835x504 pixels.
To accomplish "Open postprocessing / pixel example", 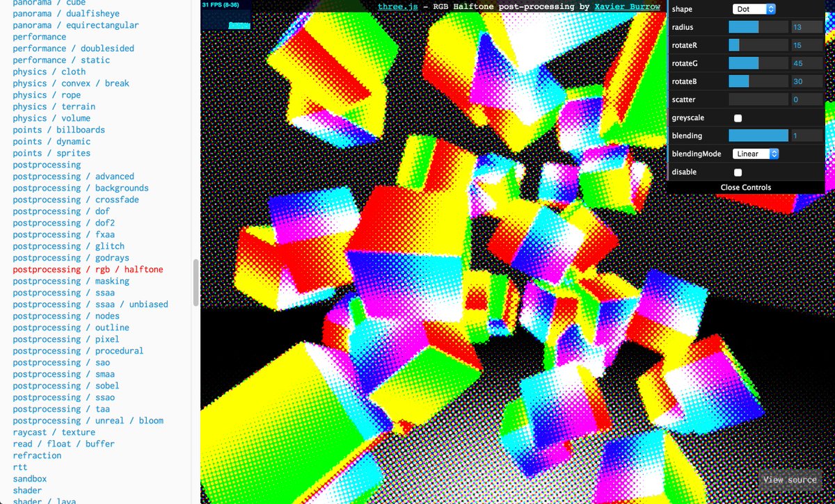I will point(66,339).
